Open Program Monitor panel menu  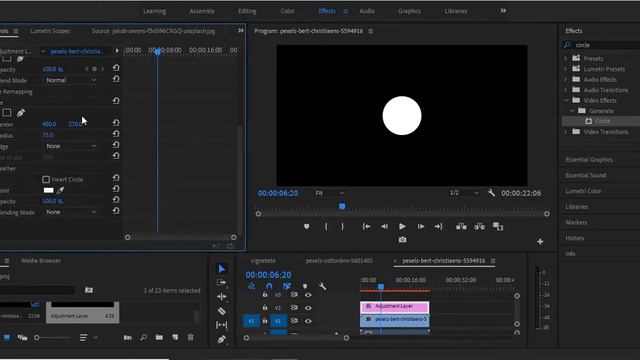click(x=371, y=31)
